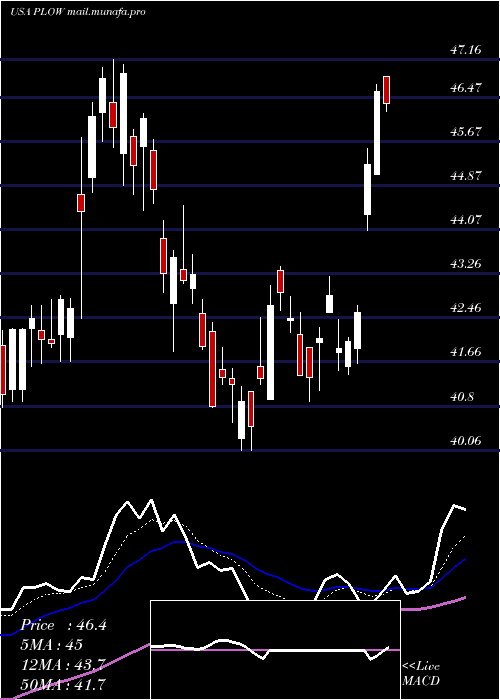Click the 41.66 price axis label
The width and height of the screenshot is (500, 700).
tap(466, 352)
